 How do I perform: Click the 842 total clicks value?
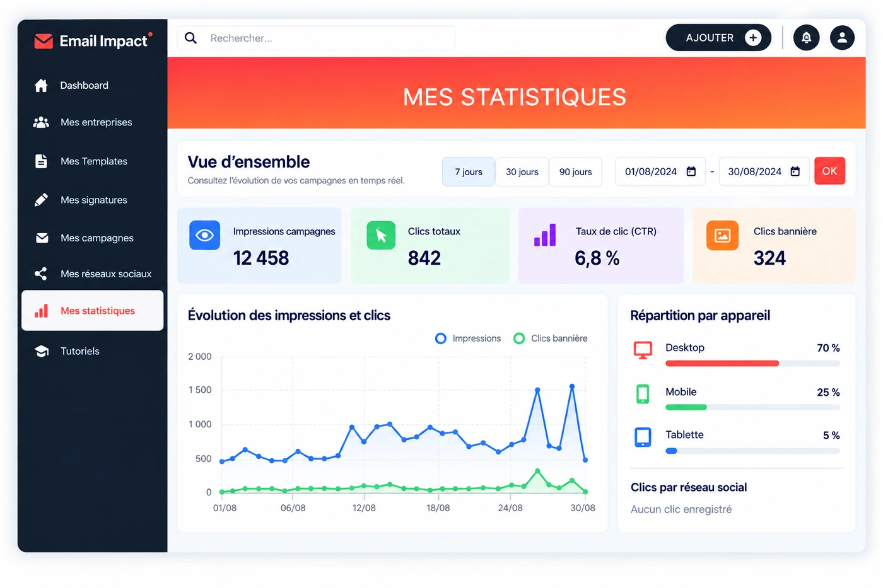click(x=424, y=258)
